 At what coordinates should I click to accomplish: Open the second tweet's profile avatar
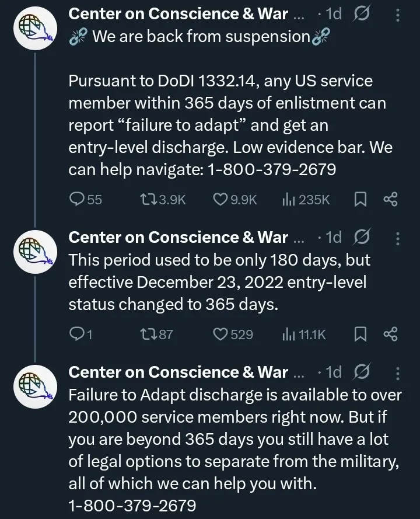35,253
